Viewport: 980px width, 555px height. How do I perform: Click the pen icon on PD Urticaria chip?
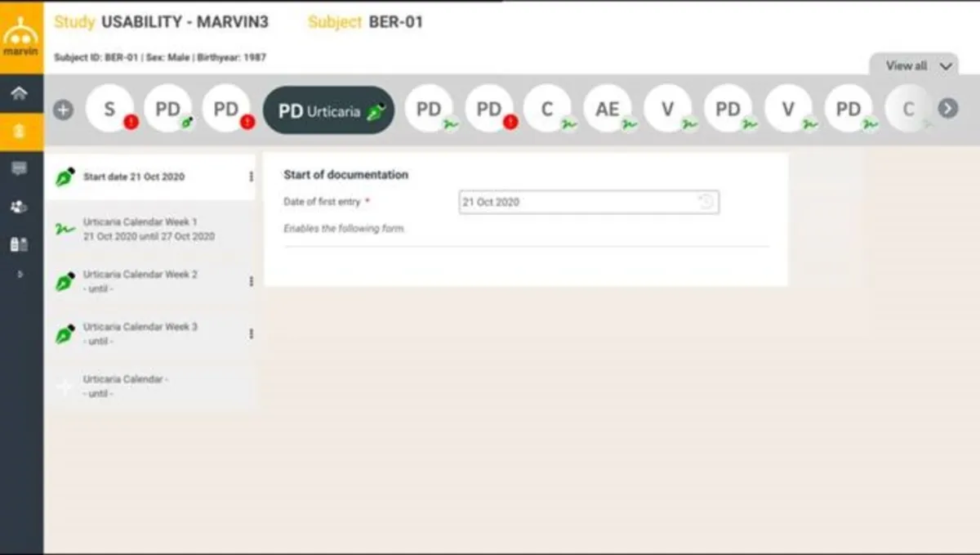pyautogui.click(x=377, y=111)
